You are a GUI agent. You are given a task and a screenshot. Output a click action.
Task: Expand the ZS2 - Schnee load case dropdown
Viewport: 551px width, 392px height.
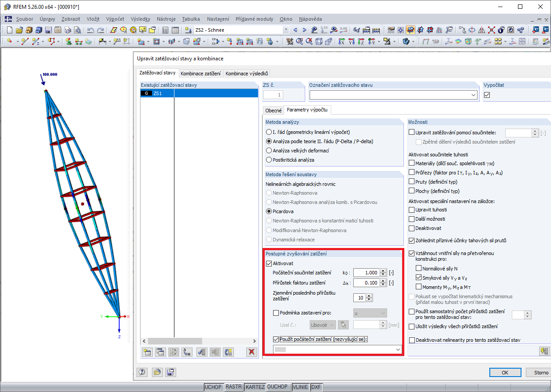[286, 30]
